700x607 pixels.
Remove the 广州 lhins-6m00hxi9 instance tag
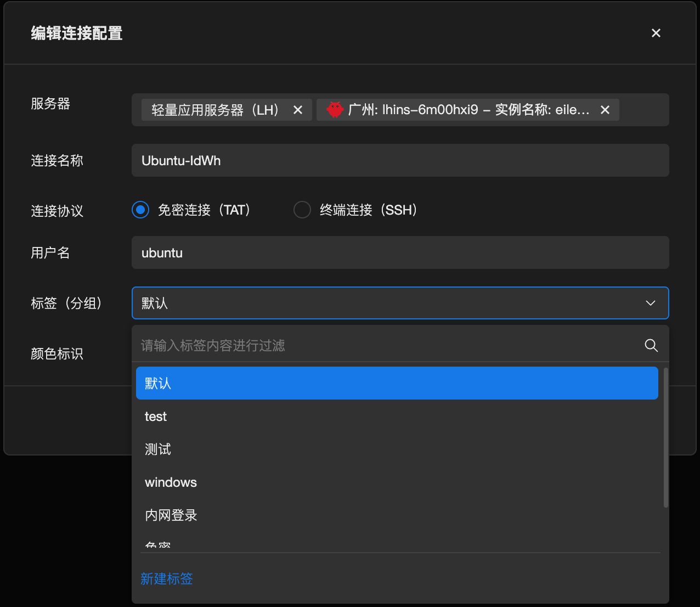(x=605, y=110)
